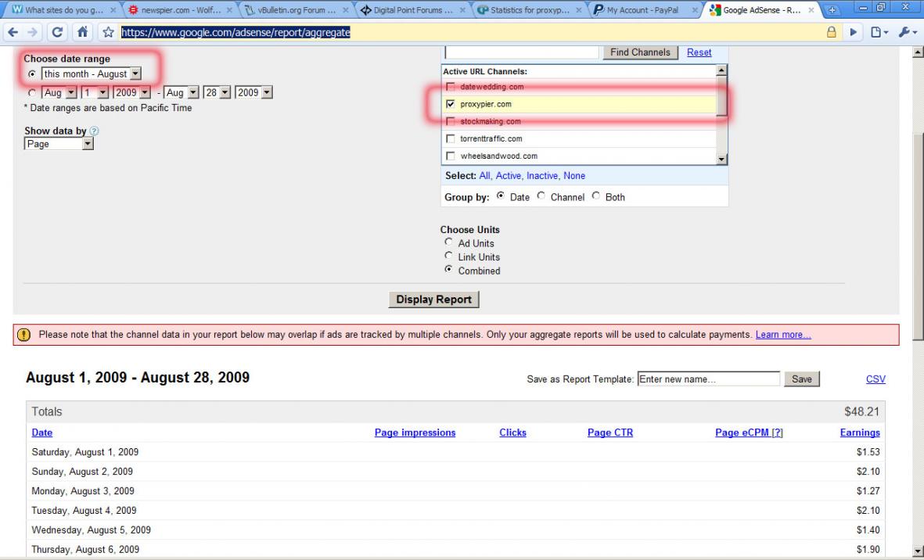The width and height of the screenshot is (924, 560).
Task: Check the stockmaking.com channel
Action: (x=451, y=121)
